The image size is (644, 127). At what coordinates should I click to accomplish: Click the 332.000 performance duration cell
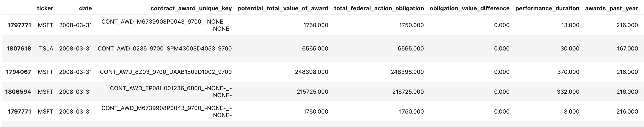click(568, 92)
